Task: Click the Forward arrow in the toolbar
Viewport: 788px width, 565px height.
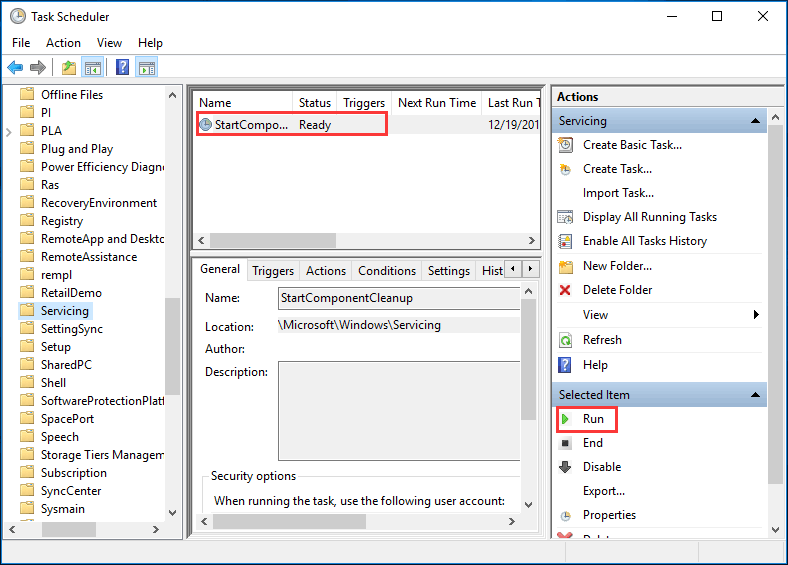Action: click(x=38, y=67)
